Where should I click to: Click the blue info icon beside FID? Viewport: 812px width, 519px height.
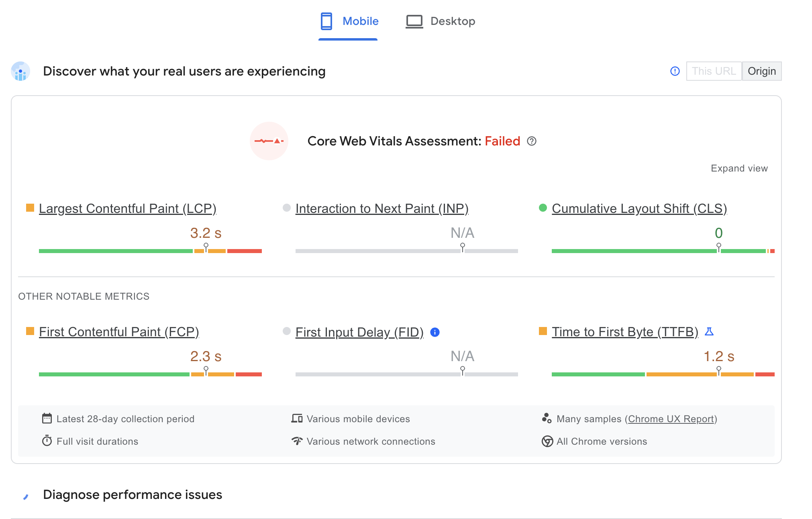(x=435, y=332)
